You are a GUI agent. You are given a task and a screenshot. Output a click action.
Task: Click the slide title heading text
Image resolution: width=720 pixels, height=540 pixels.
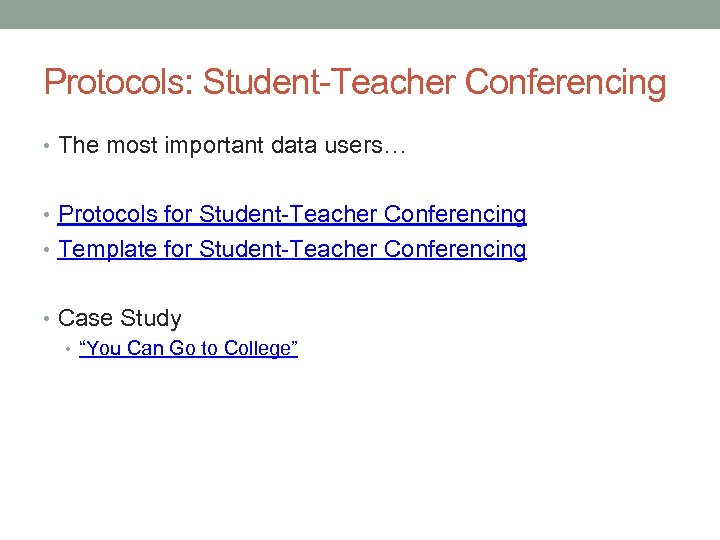pyautogui.click(x=355, y=82)
